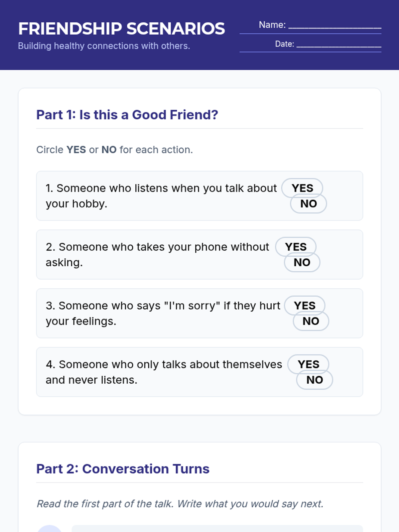Screen dimensions: 399x532
Task: Click question 2 text about your phone
Action: [157, 255]
